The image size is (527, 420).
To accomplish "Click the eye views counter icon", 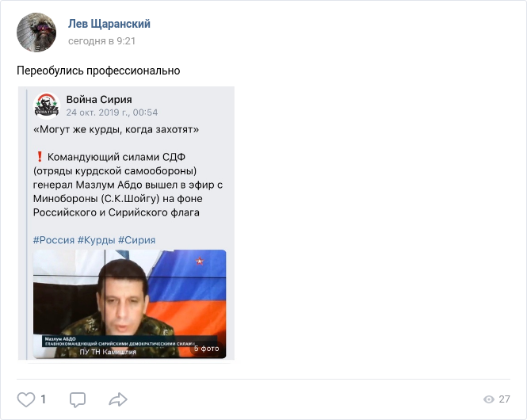I will [489, 399].
